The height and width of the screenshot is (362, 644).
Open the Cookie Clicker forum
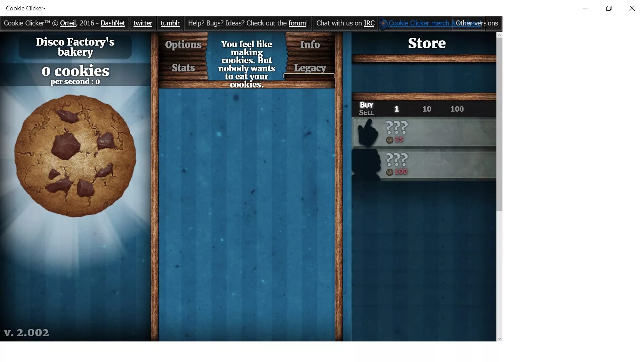pos(297,23)
